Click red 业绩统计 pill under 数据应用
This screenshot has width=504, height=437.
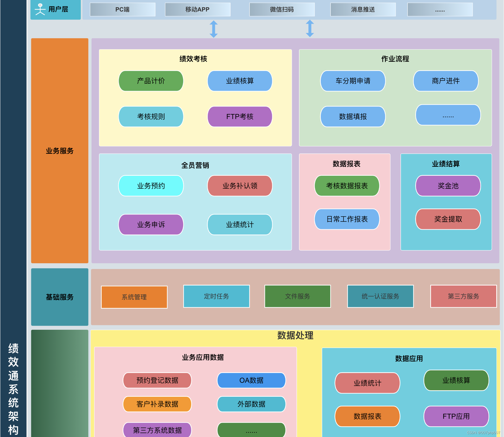click(367, 383)
